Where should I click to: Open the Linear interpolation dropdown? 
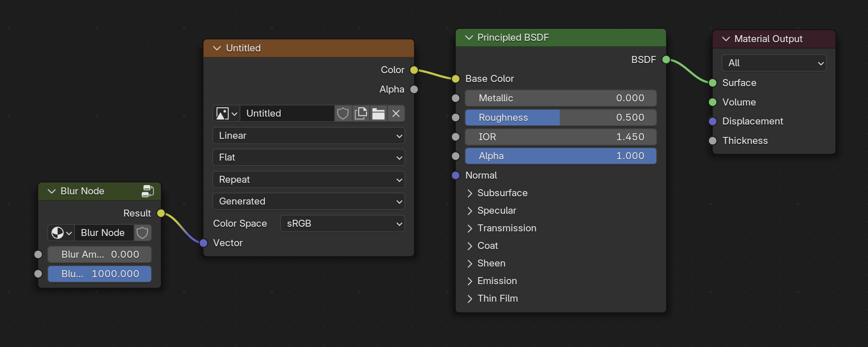coord(309,136)
